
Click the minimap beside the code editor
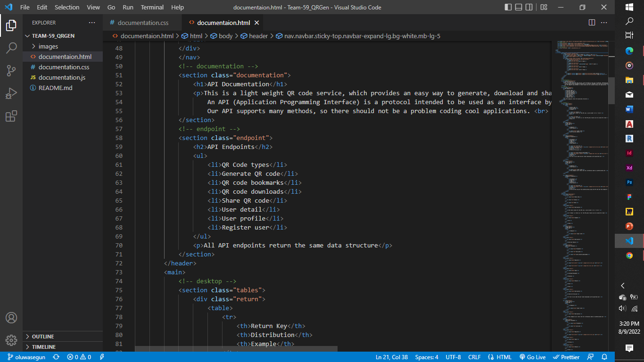point(580,141)
